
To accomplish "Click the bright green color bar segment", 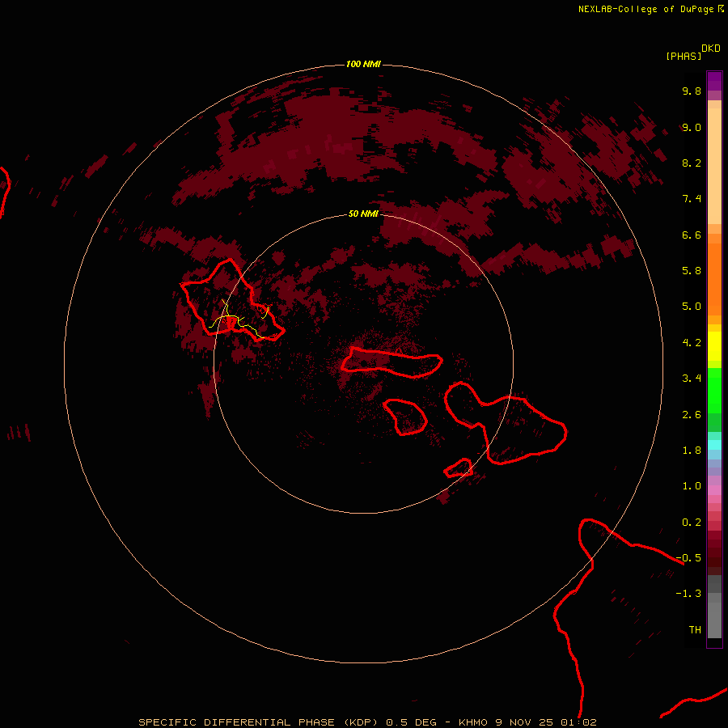I will pos(714,391).
